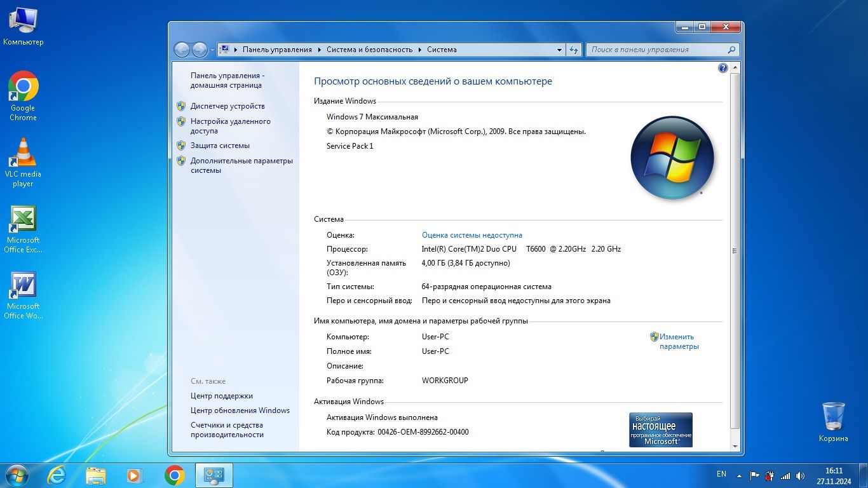Click the search magnifier icon
The height and width of the screenshot is (488, 868).
(x=732, y=50)
